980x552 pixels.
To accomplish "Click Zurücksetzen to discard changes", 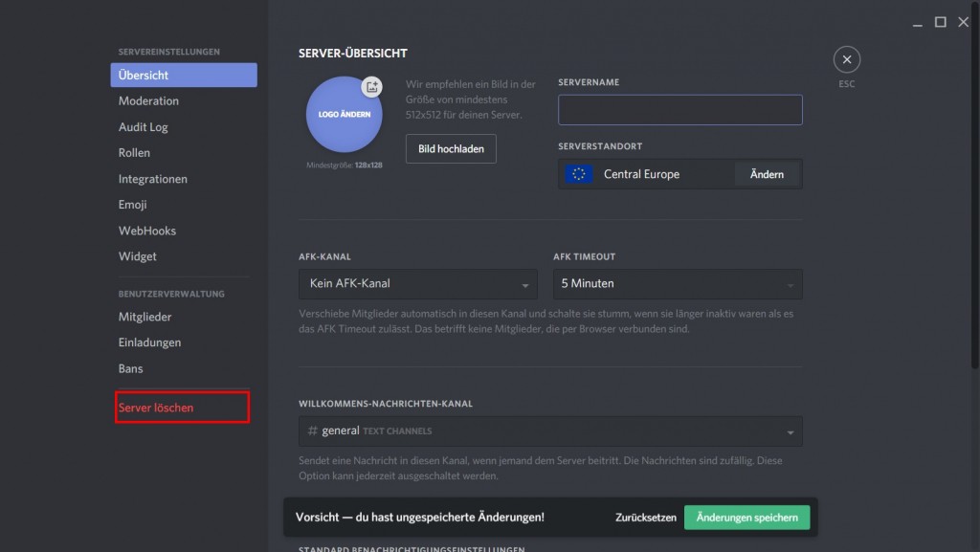I will coord(644,518).
